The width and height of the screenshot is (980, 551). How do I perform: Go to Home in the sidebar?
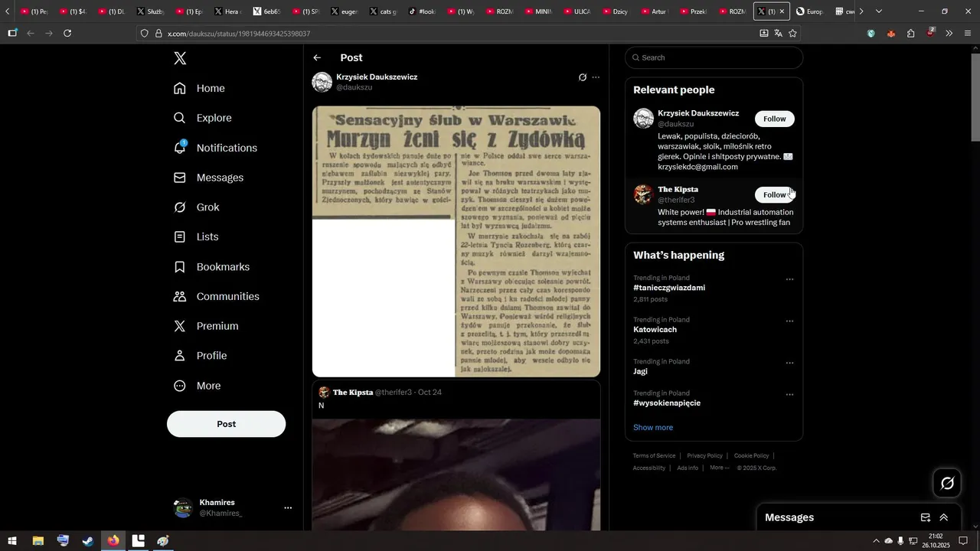[x=199, y=88]
